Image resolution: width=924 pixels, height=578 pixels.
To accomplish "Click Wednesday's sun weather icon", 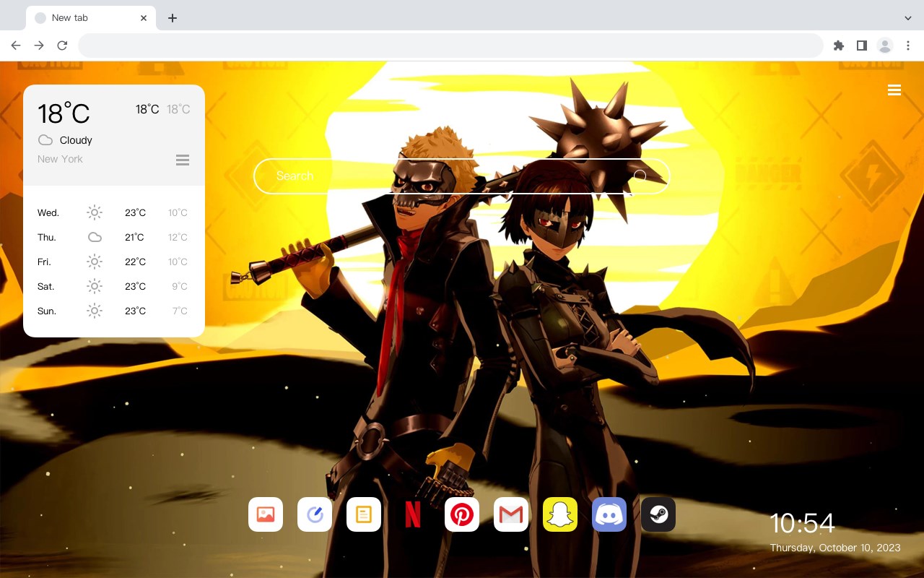I will (x=95, y=212).
